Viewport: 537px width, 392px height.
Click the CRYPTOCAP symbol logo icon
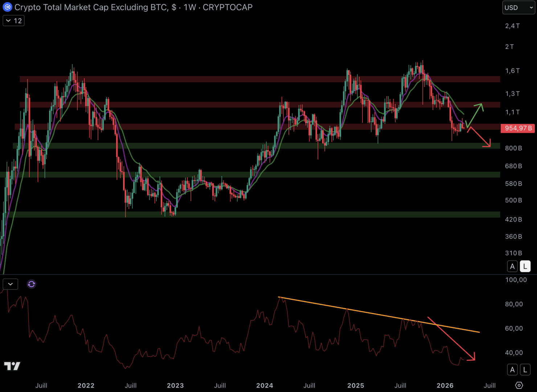(x=7, y=7)
